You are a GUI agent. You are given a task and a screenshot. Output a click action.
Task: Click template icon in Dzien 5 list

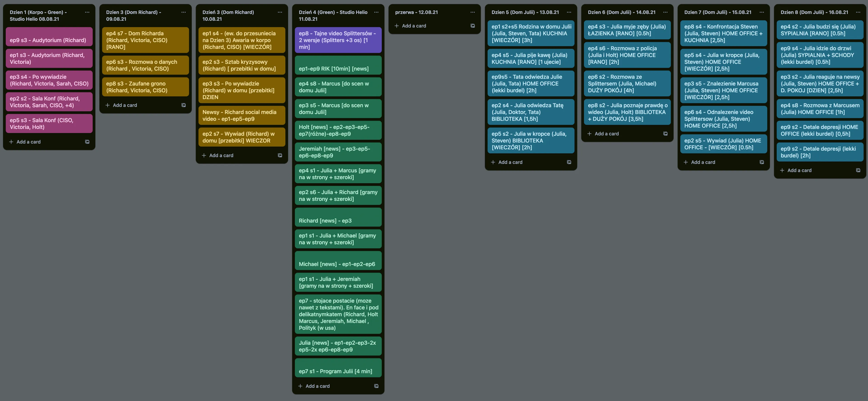pyautogui.click(x=569, y=162)
